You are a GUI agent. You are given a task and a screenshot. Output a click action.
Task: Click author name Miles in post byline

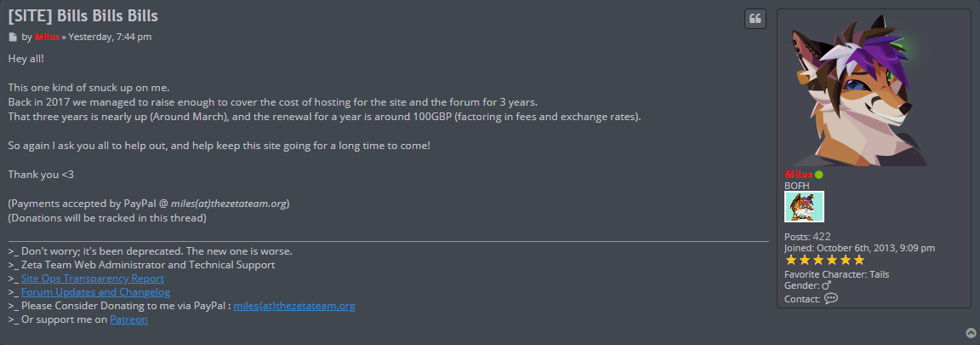(x=47, y=37)
